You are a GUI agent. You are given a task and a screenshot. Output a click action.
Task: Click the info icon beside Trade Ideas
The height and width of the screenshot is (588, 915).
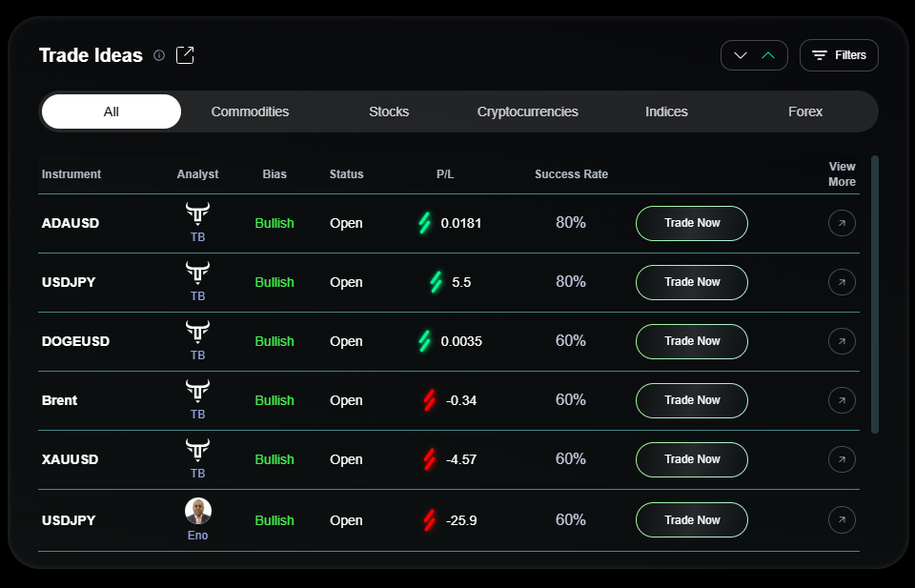[x=159, y=55]
